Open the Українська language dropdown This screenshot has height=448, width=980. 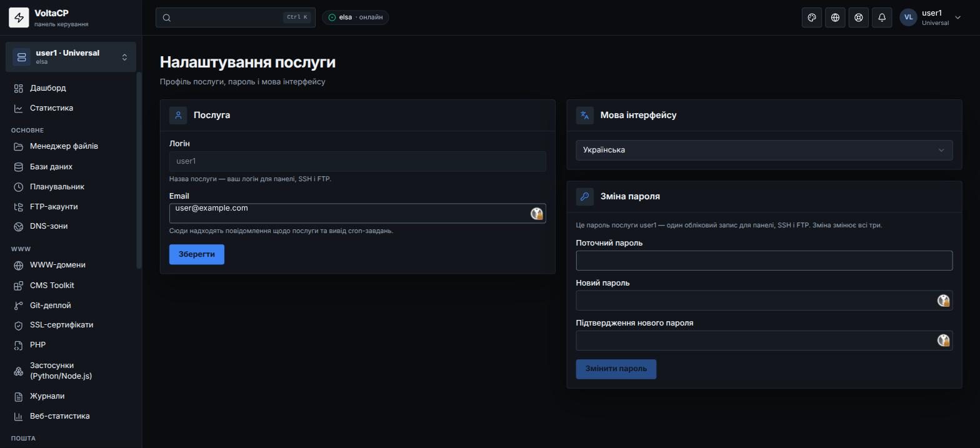[x=764, y=150]
